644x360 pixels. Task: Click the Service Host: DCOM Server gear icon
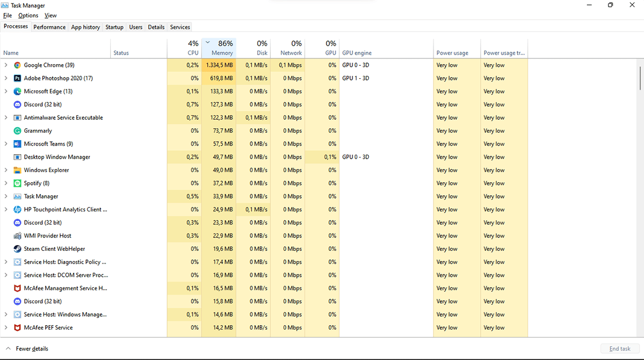point(17,276)
